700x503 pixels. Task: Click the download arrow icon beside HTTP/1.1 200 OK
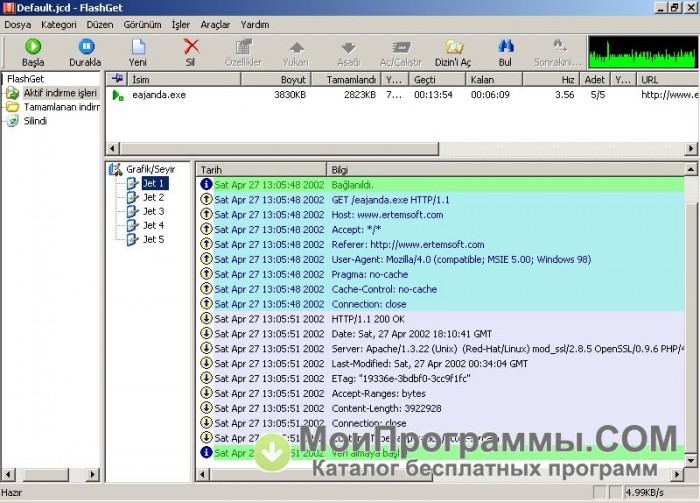[206, 318]
